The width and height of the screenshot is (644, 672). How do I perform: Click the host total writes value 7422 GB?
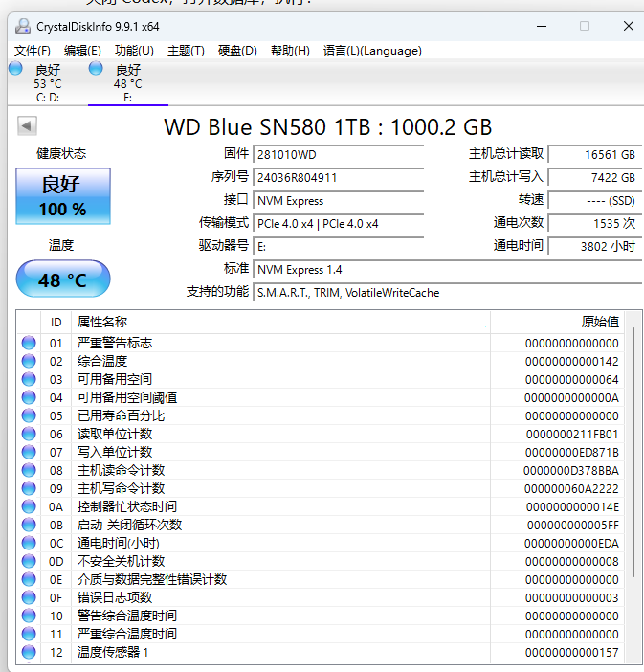tap(595, 178)
